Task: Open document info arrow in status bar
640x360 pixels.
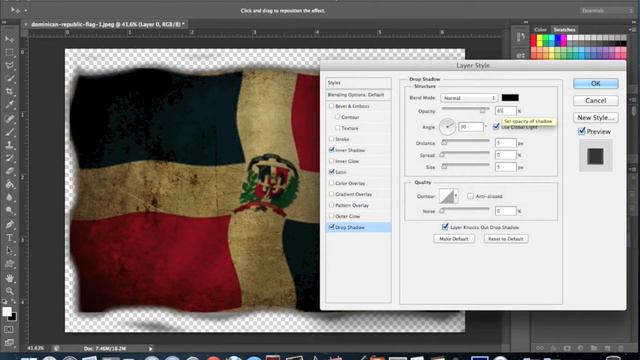Action: click(x=150, y=349)
